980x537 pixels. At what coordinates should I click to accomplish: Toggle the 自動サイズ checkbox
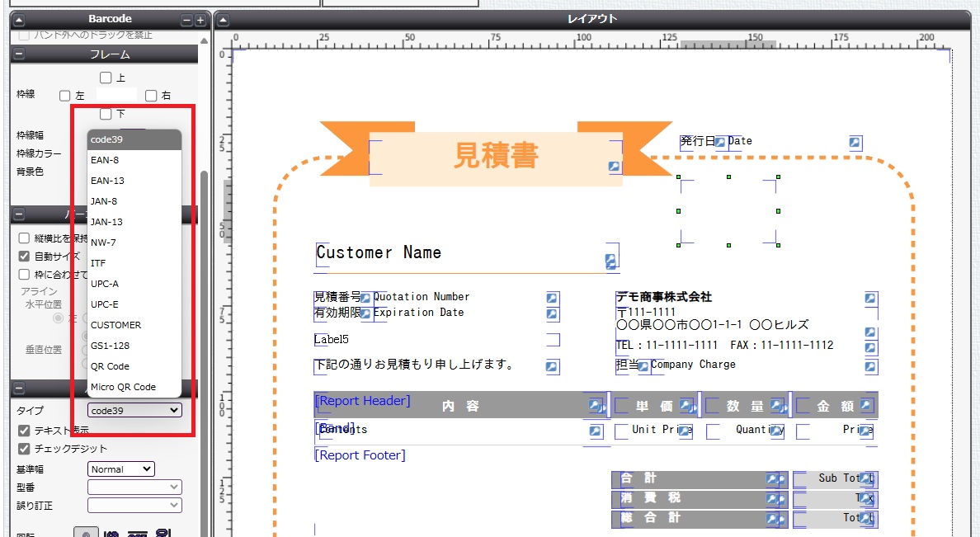[24, 257]
